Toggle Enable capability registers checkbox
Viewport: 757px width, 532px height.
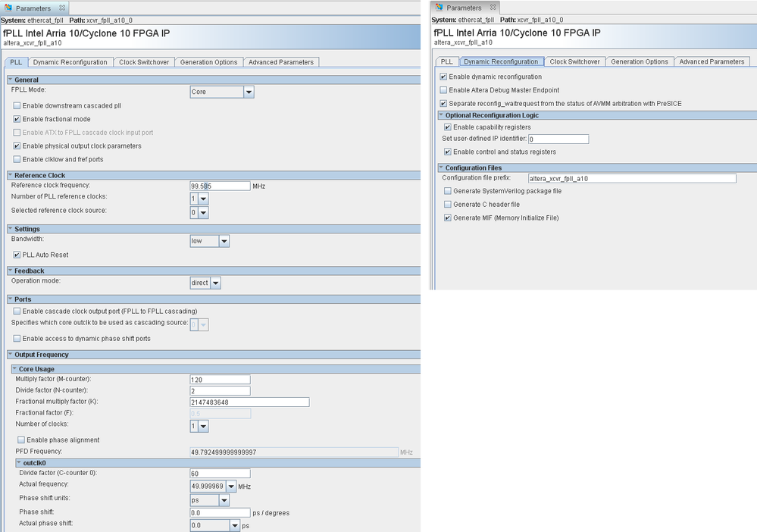(448, 127)
